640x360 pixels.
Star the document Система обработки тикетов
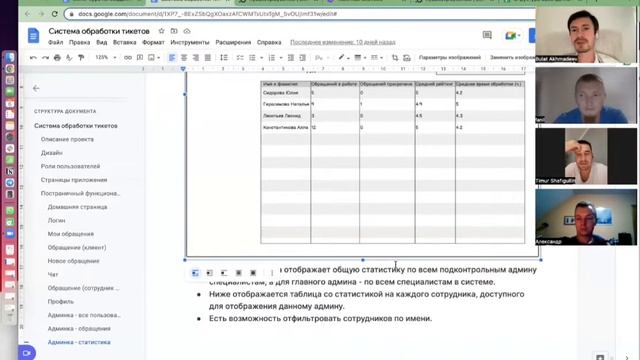161,31
